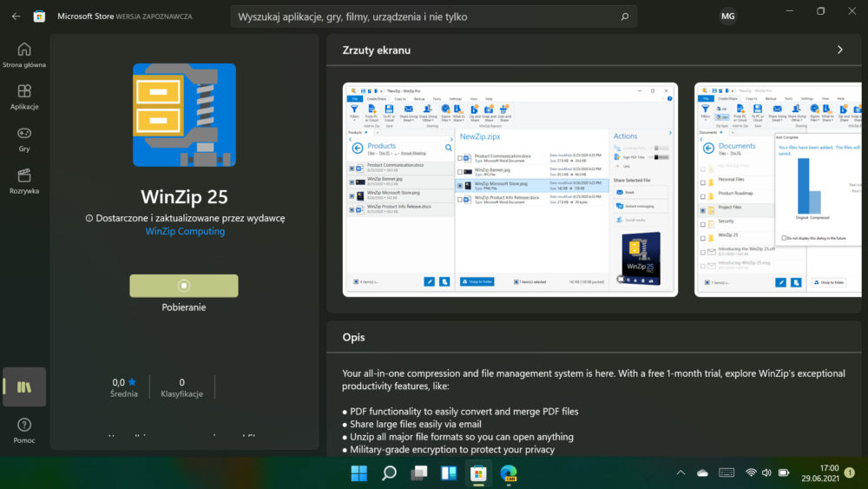Open the clock showing 17:00
The image size is (868, 489).
(820, 473)
